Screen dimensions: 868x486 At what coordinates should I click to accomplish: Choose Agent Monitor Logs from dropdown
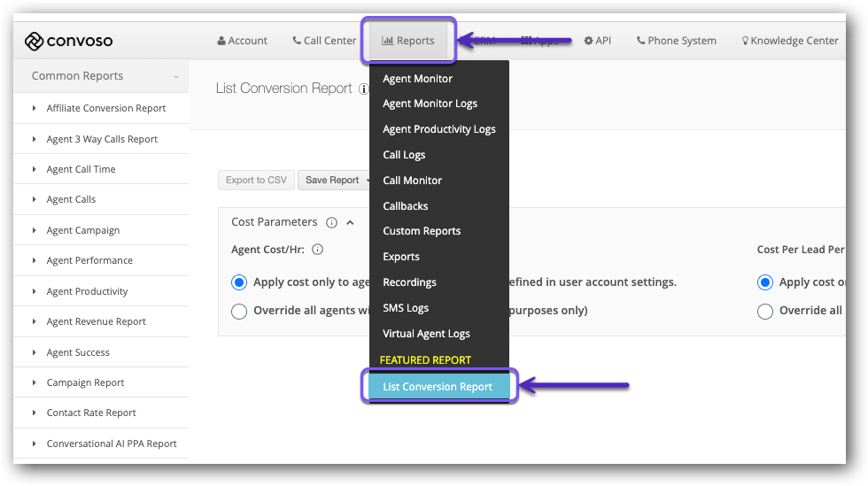tap(430, 104)
